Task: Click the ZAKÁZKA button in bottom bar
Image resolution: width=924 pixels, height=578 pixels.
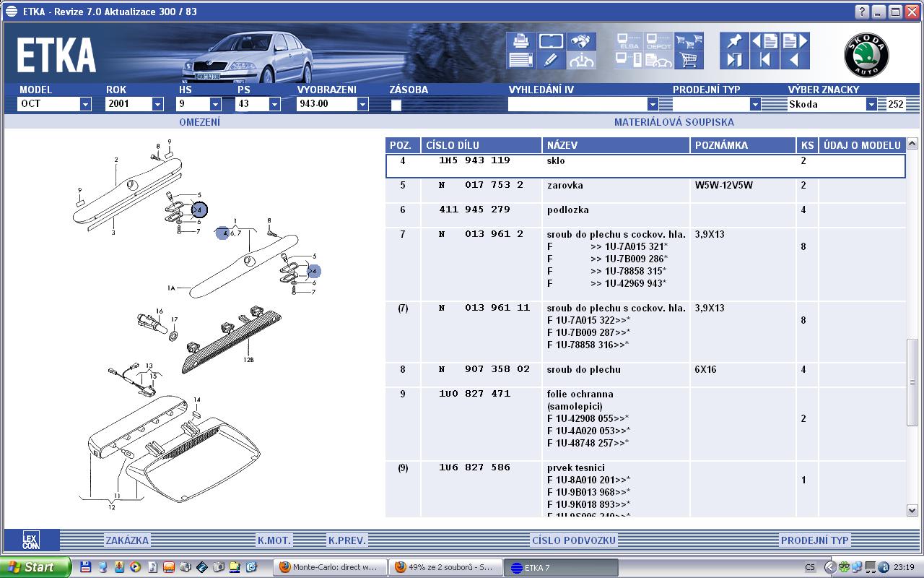Action: tap(127, 540)
